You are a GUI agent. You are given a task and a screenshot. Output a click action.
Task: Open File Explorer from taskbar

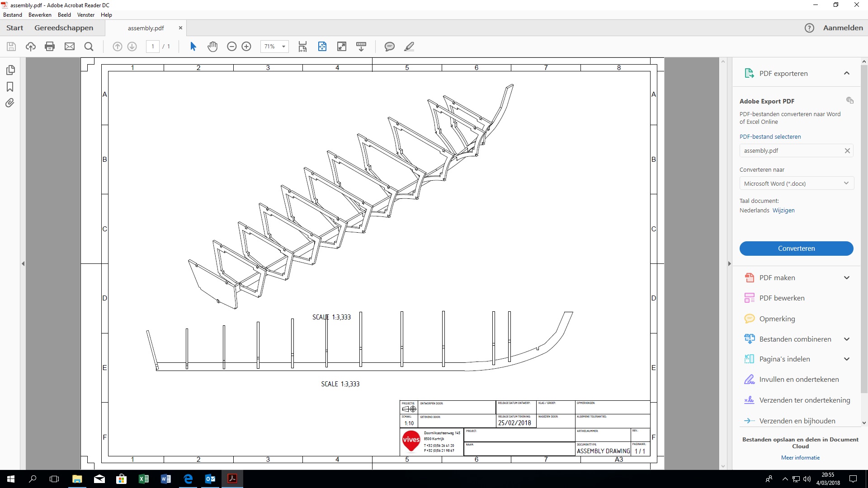(77, 479)
